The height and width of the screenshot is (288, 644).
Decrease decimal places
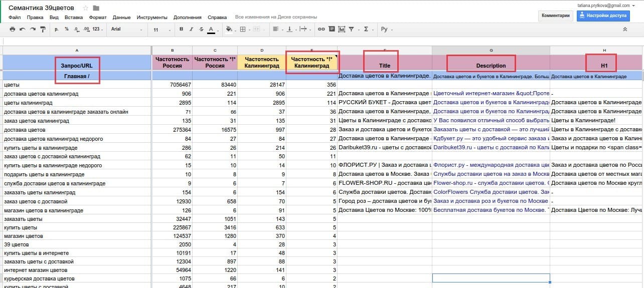coord(76,30)
